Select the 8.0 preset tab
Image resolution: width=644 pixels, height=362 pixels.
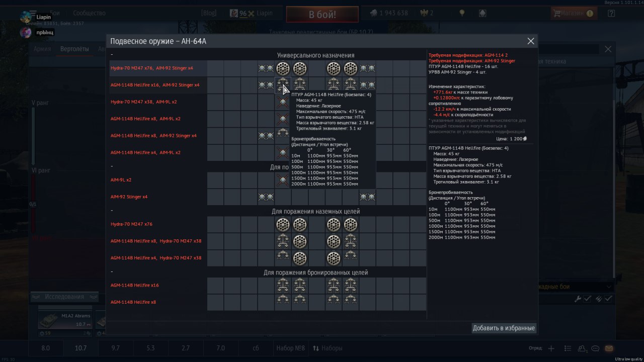coord(46,348)
